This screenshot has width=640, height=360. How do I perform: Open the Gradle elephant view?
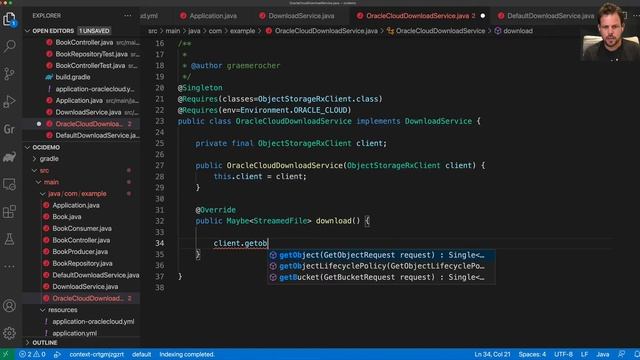pyautogui.click(x=9, y=157)
